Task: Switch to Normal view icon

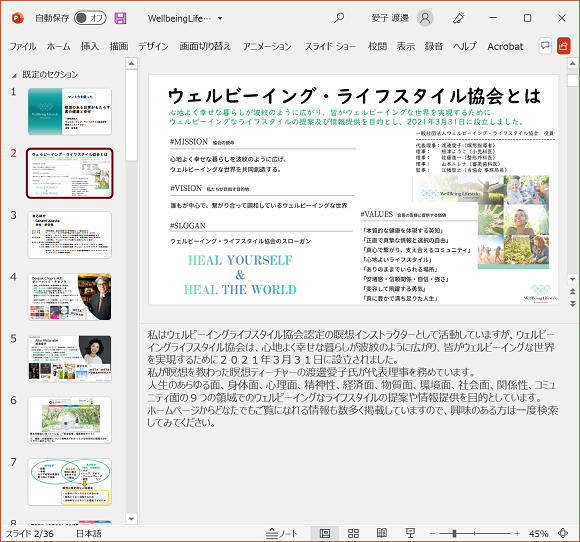Action: (325, 533)
